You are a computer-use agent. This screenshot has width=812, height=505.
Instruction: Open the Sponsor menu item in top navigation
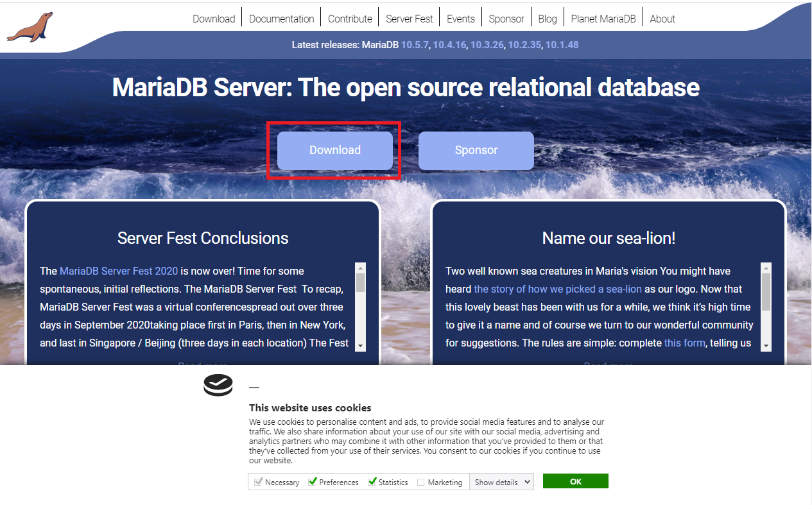click(506, 19)
